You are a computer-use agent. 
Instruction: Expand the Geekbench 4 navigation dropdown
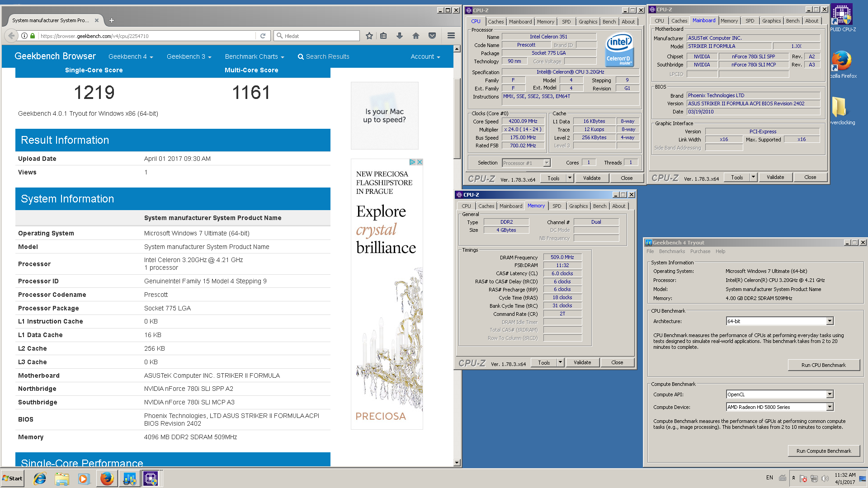[131, 56]
